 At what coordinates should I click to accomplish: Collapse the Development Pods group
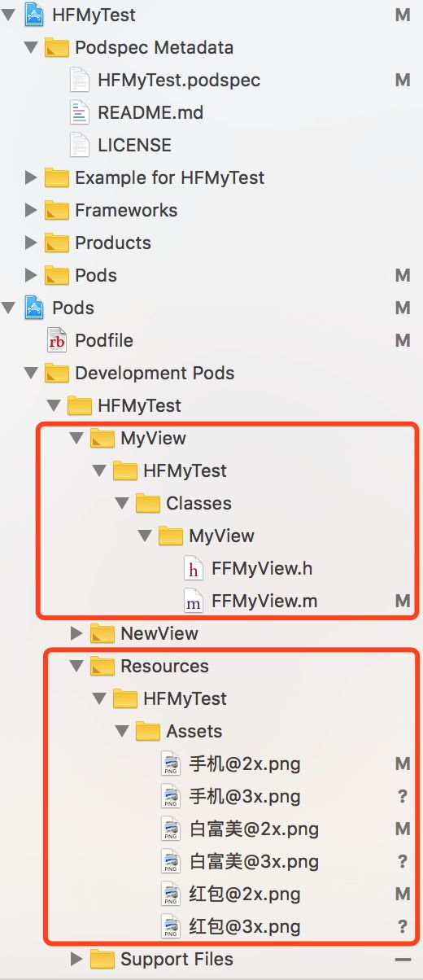point(31,373)
